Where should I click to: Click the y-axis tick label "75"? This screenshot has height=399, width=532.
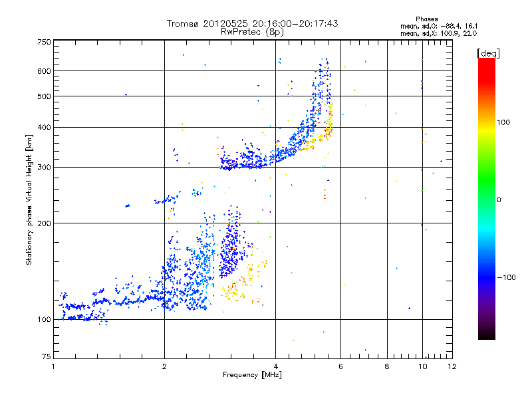(x=47, y=356)
